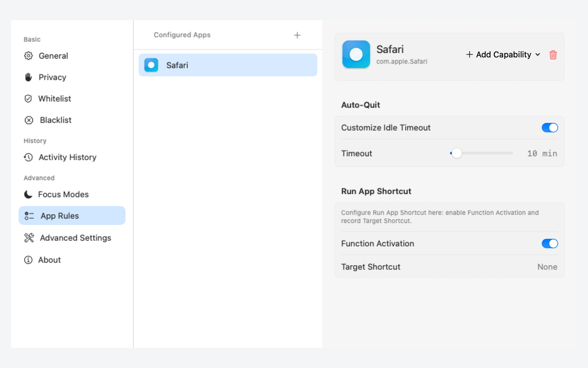Select Whitelist in the sidebar
This screenshot has height=368, width=588.
click(72, 99)
